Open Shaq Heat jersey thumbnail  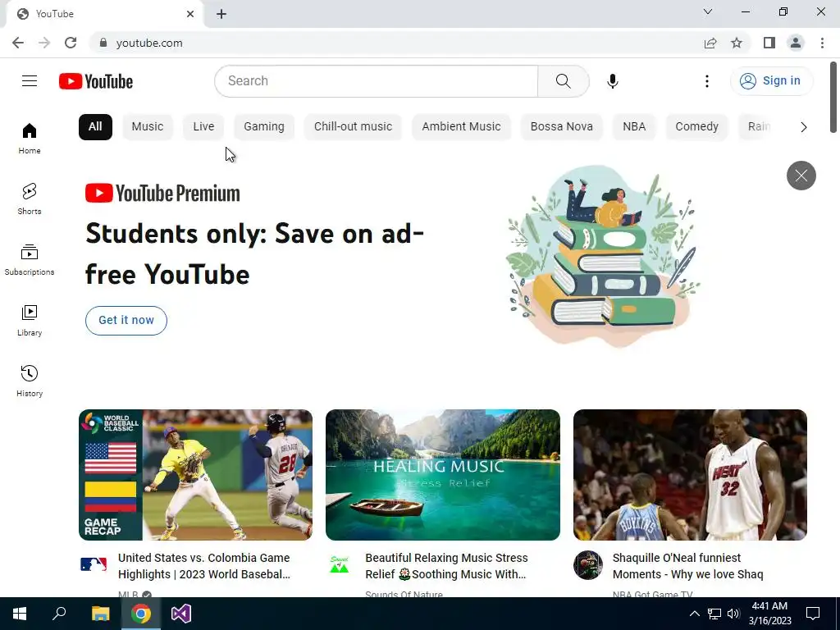pyautogui.click(x=690, y=475)
